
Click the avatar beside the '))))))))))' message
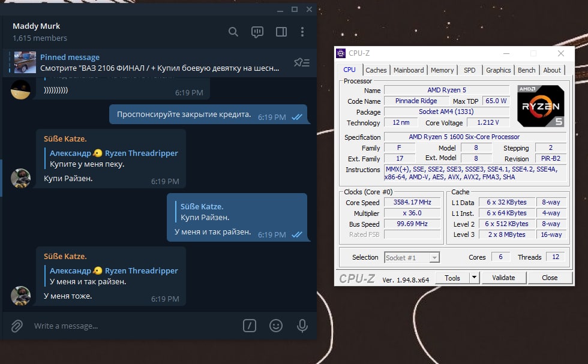[20, 89]
